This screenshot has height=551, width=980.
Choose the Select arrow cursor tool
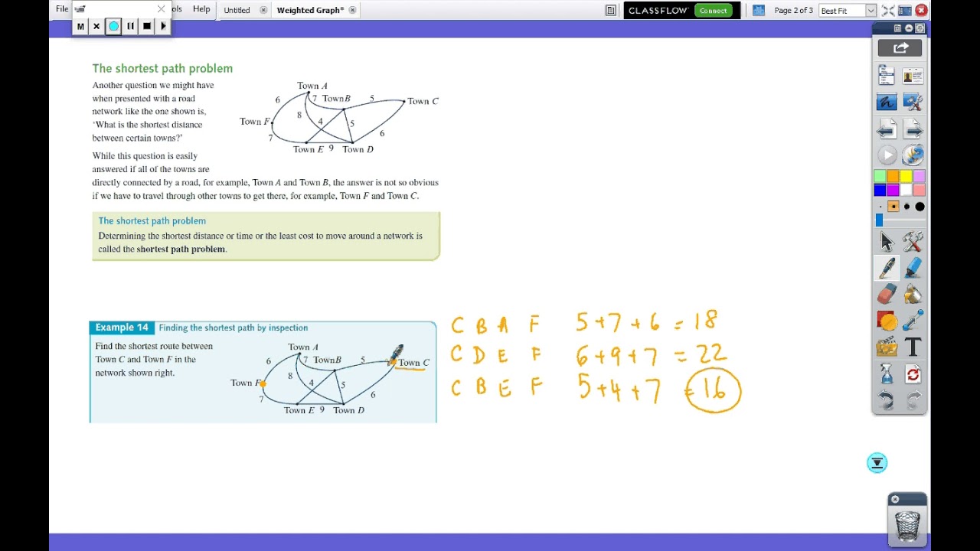tap(887, 242)
